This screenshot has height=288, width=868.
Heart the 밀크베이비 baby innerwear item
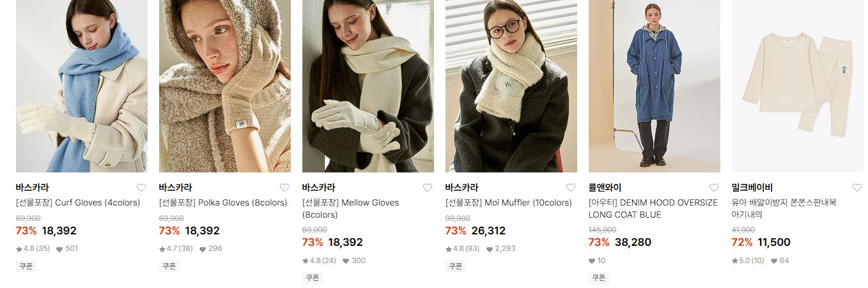point(857,188)
